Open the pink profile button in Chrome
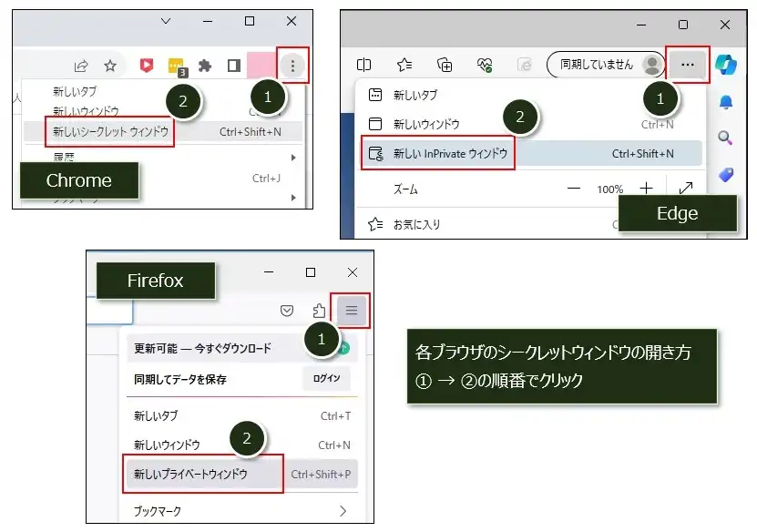757x532 pixels. tap(261, 66)
